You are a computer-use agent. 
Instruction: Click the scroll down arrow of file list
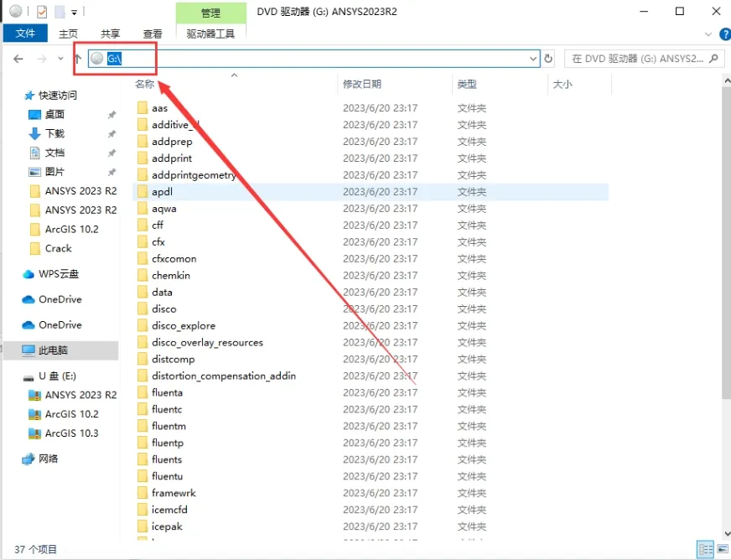(728, 534)
